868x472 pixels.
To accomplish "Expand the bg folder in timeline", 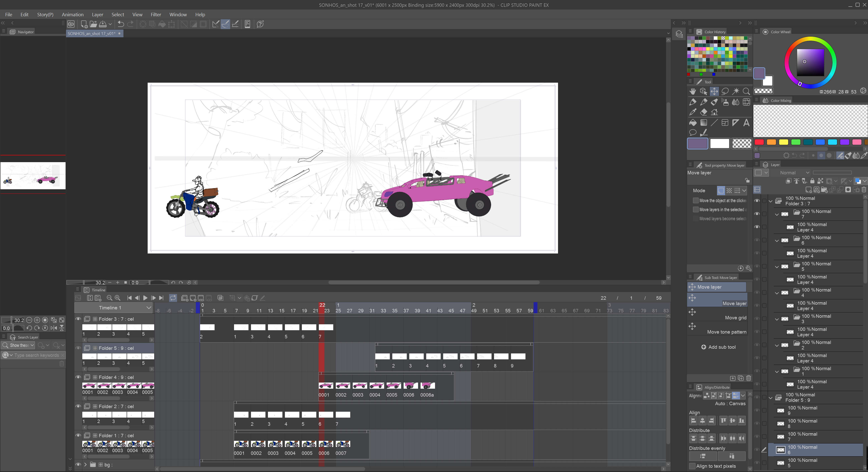I will [x=86, y=465].
